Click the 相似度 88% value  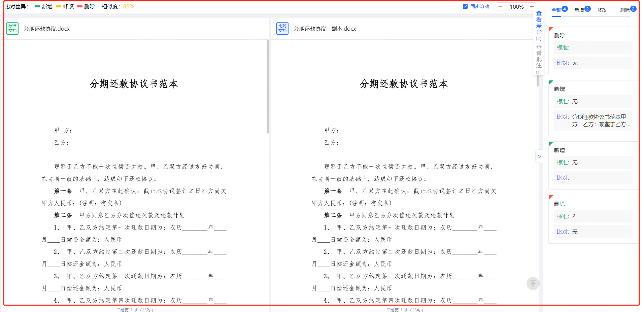point(129,6)
